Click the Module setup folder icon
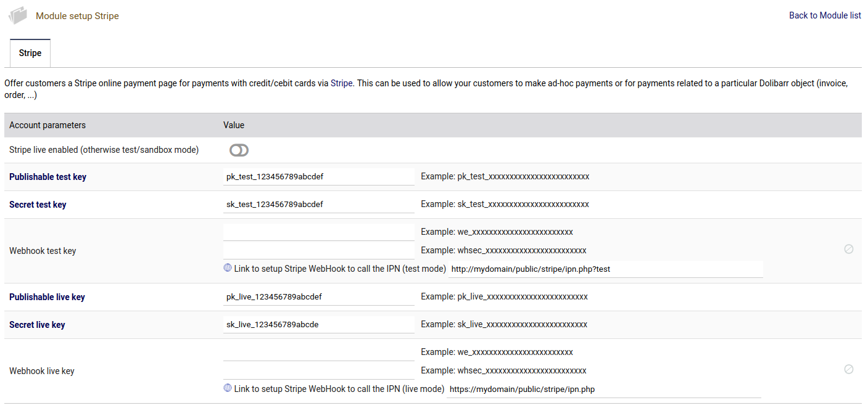This screenshot has width=868, height=408. (18, 15)
